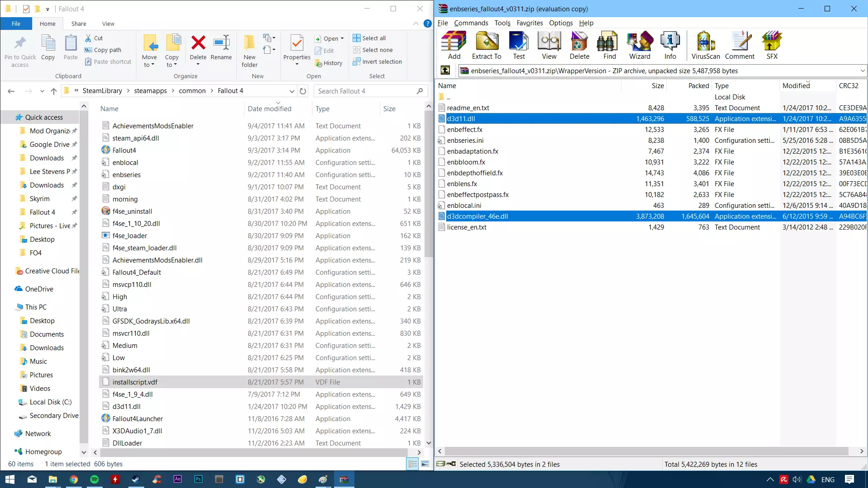This screenshot has width=868, height=488.
Task: Click the Search Fallout 4 field
Action: point(366,91)
